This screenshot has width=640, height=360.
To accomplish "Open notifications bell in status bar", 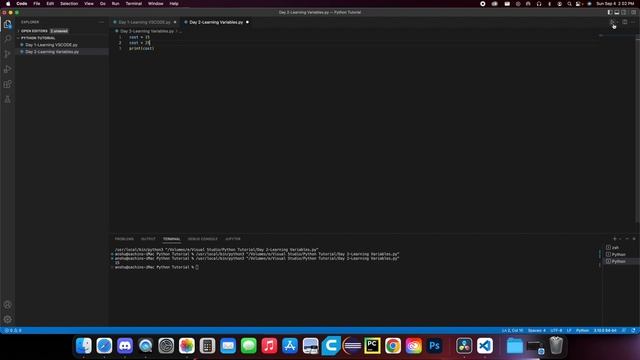I will 633,331.
